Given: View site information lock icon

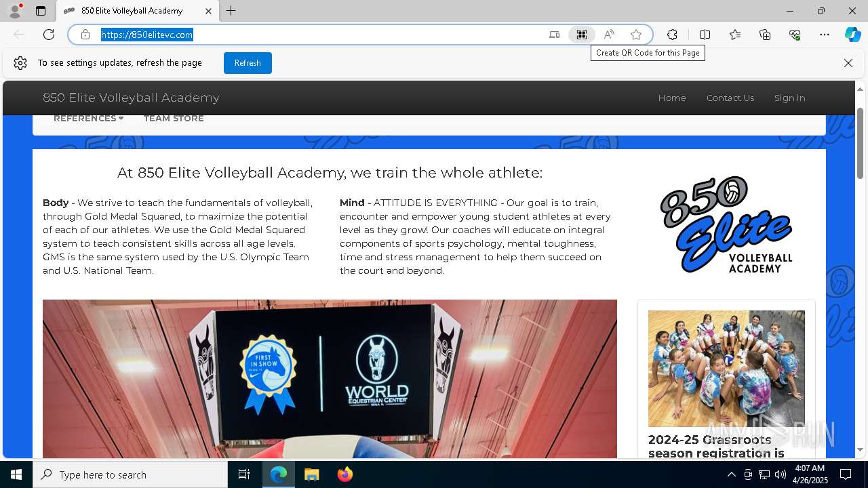Looking at the screenshot, I should click(x=85, y=35).
